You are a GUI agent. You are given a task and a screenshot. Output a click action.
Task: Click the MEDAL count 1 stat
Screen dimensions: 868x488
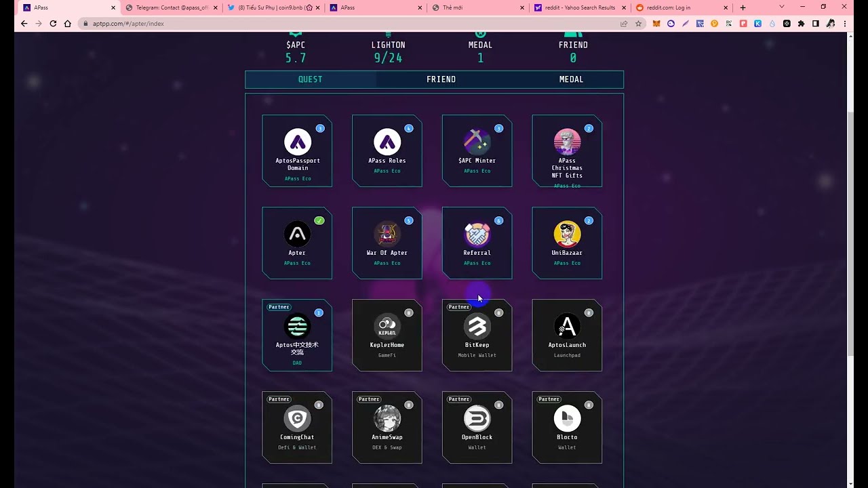pos(480,52)
